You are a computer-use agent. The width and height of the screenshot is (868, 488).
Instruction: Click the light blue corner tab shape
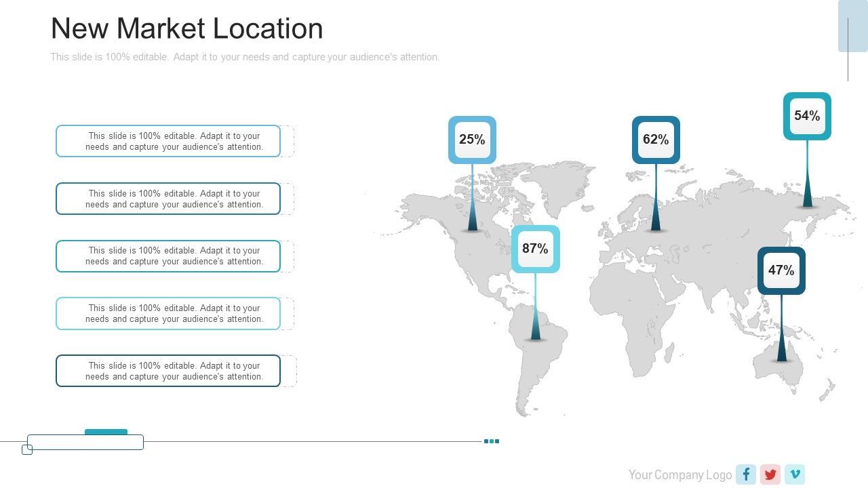pyautogui.click(x=853, y=26)
